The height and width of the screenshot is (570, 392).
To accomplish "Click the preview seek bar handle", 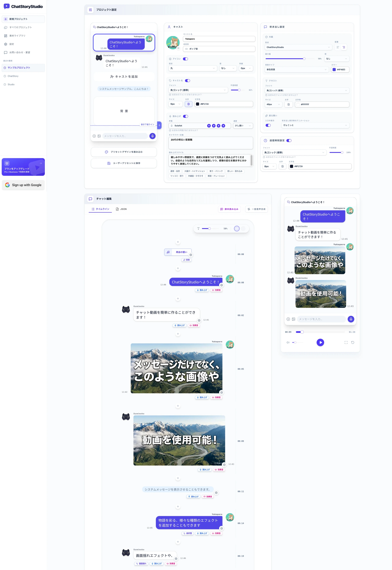I will [302, 332].
